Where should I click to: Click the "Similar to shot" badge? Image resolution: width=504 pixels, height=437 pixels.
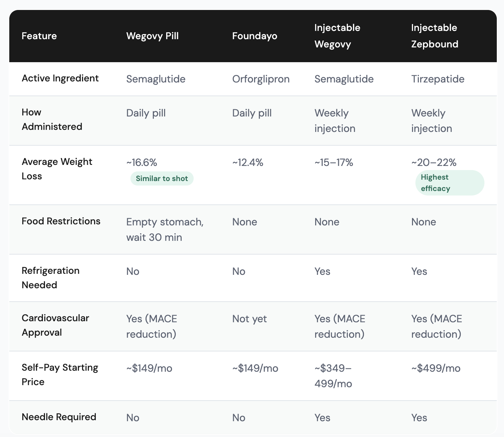coord(162,179)
